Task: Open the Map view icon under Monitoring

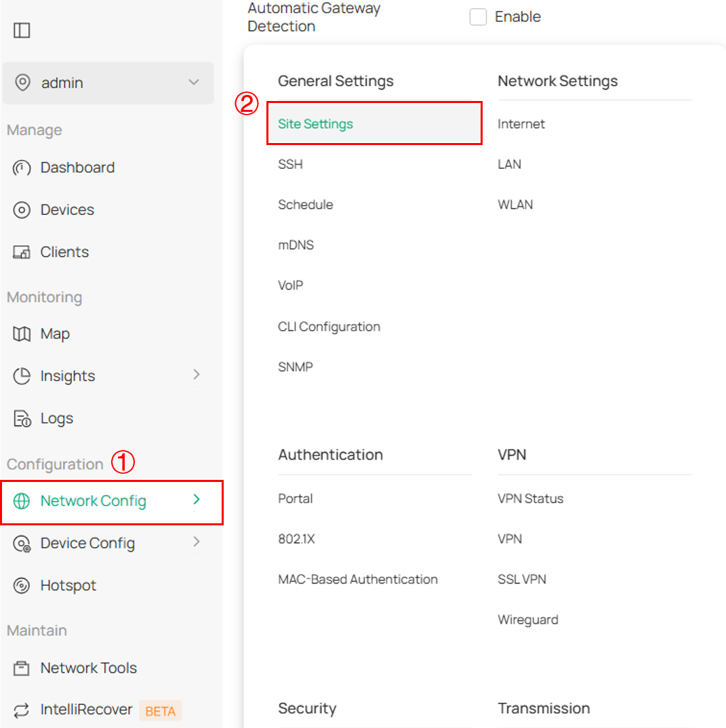Action: (22, 333)
